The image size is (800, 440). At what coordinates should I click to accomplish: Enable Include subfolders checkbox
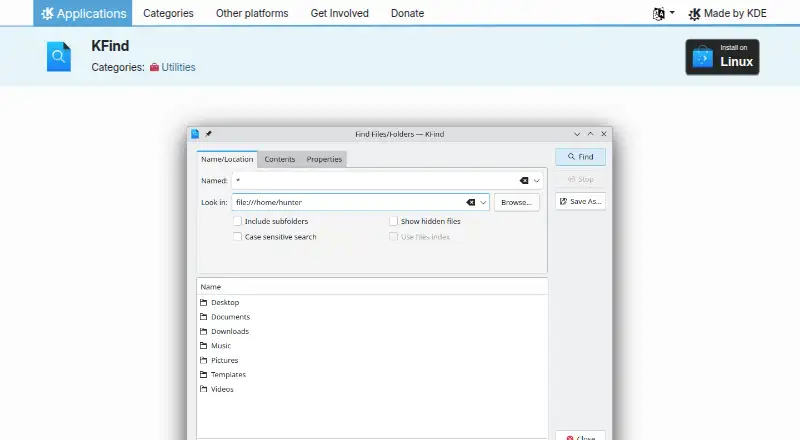(x=237, y=221)
